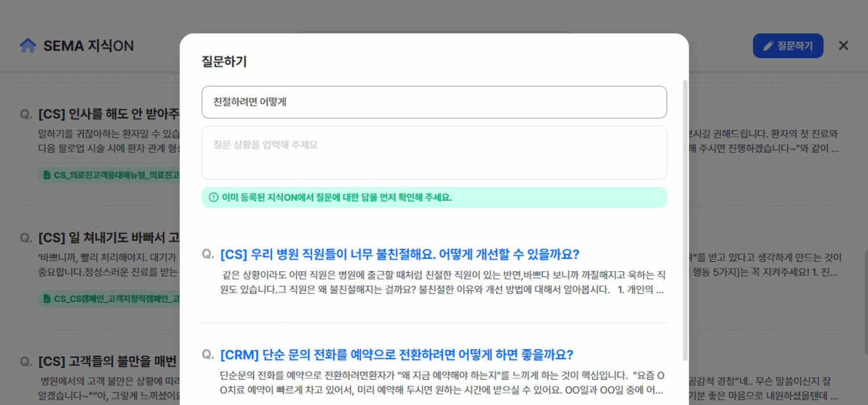
Task: Open background question [CS] 인사를 해도 안 받아주
Action: tap(108, 114)
